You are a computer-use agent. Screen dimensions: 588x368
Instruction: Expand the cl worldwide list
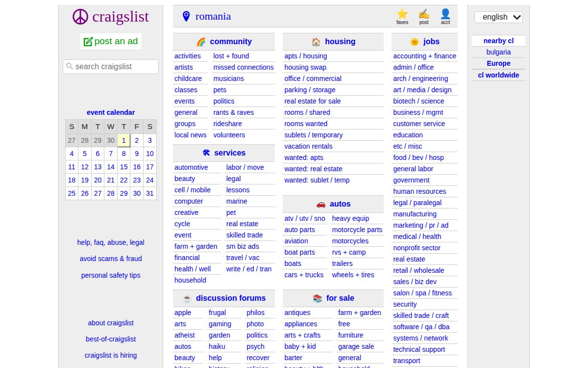point(498,75)
